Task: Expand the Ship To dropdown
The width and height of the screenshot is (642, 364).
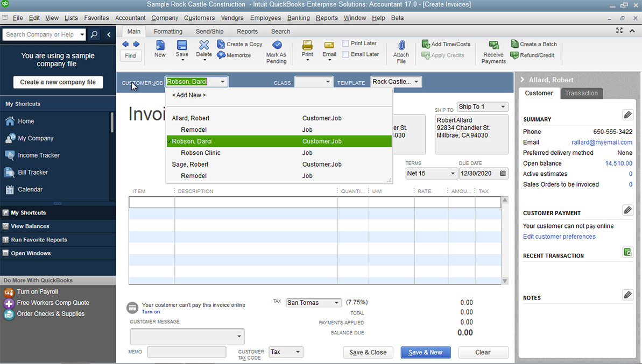Action: [503, 107]
